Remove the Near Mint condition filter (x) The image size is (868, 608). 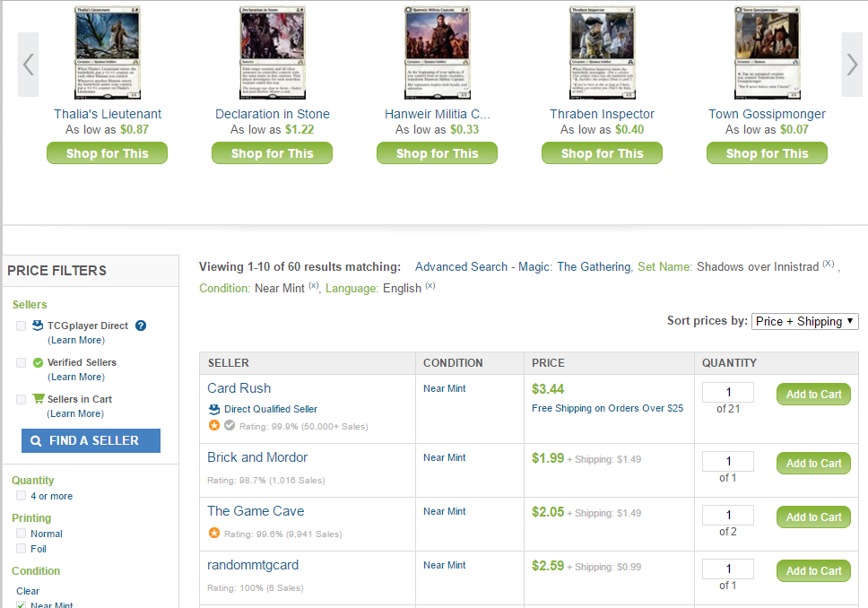(314, 286)
